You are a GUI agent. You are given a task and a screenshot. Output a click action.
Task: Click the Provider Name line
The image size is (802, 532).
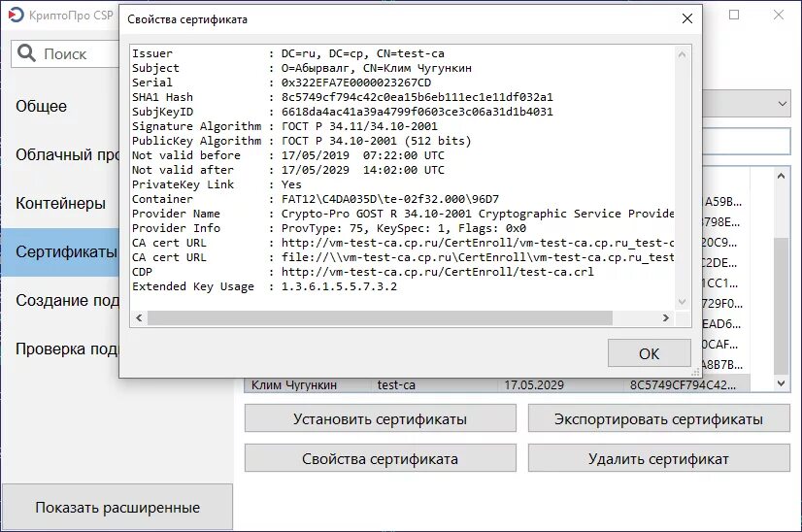403,214
